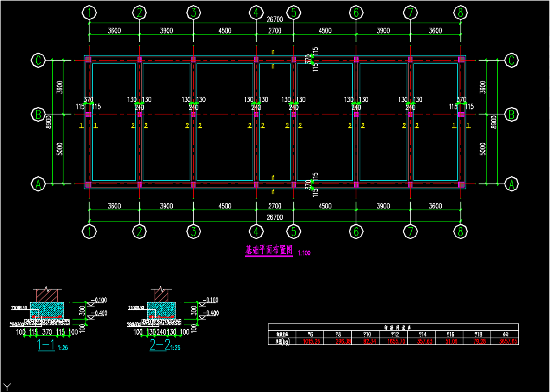The height and width of the screenshot is (392, 550).
Task: Click the ?12 column header in the table
Action: coord(395,334)
